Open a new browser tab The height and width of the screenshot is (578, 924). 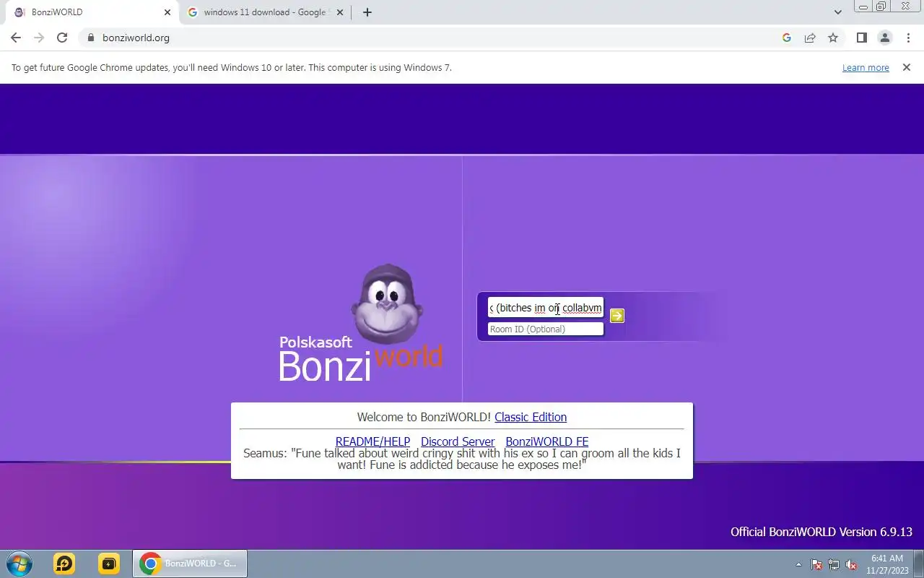pos(367,12)
